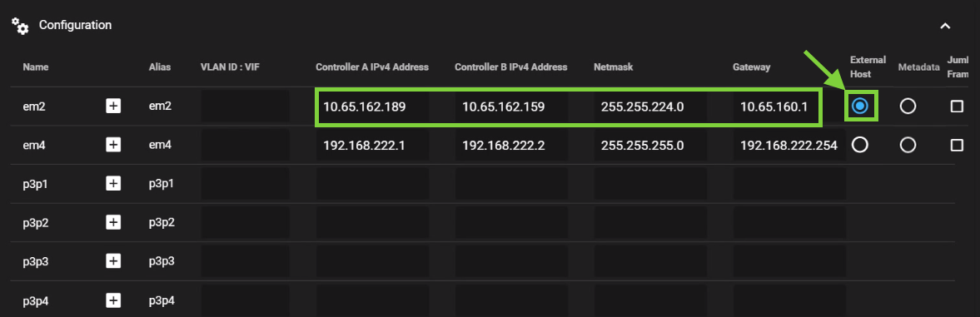Select External Host radio for em4

(860, 145)
